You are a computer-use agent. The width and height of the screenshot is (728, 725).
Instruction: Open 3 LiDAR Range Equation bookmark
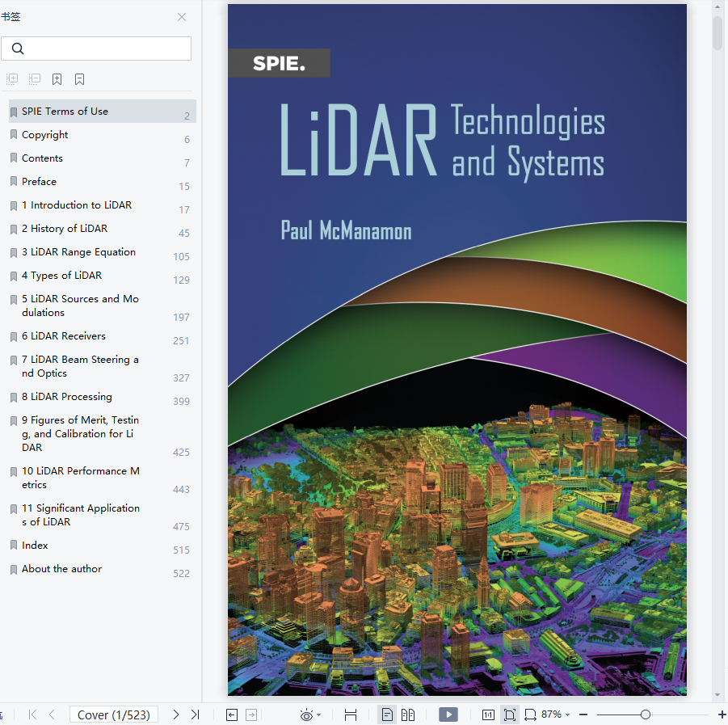103,252
